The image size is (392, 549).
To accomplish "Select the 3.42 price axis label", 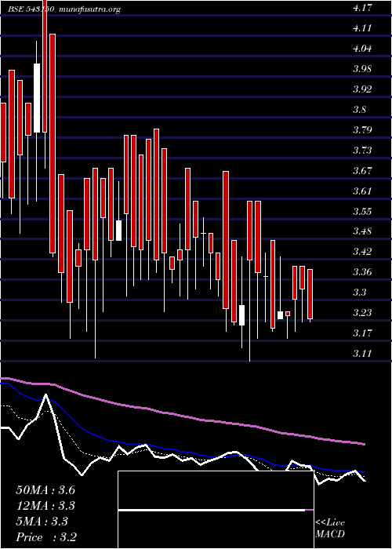I will [x=362, y=252].
